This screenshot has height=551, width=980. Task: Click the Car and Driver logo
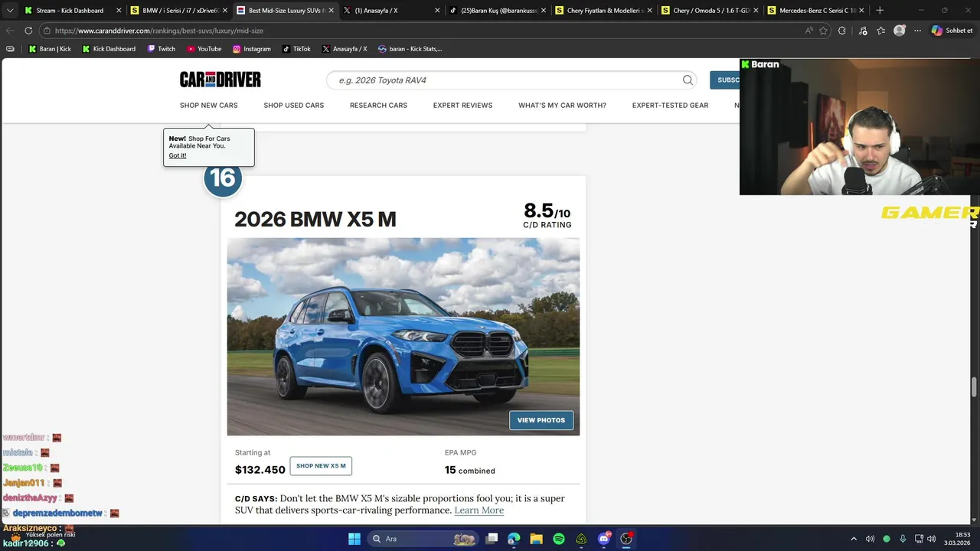(x=220, y=80)
